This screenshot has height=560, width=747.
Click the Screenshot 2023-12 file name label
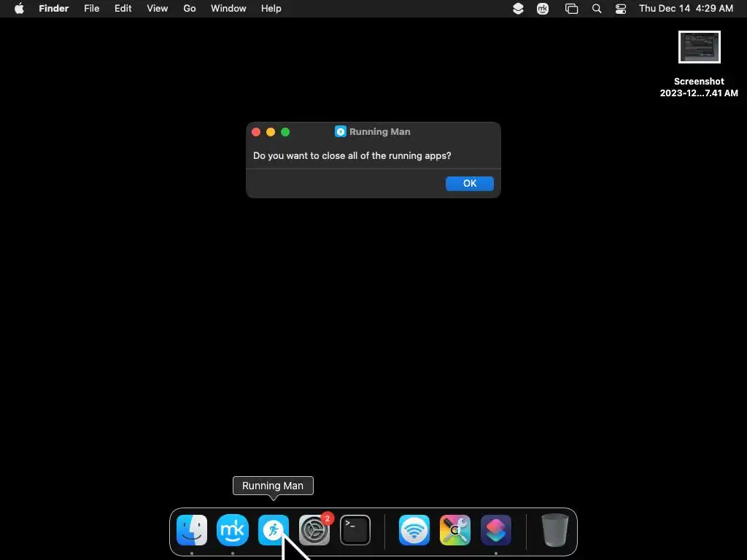[699, 87]
